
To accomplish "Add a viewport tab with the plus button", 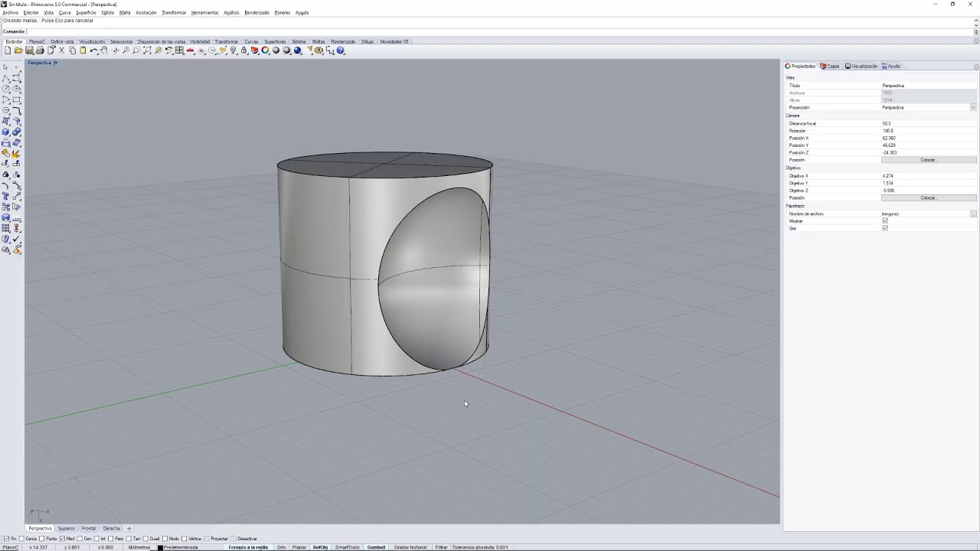I will tap(129, 529).
